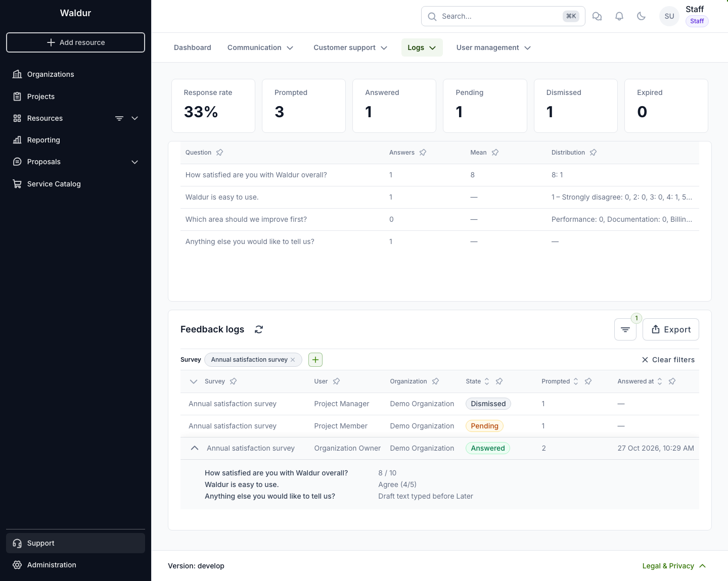Select the 'Waldur is easy to use.' question row
Image resolution: width=728 pixels, height=581 pixels.
(440, 197)
